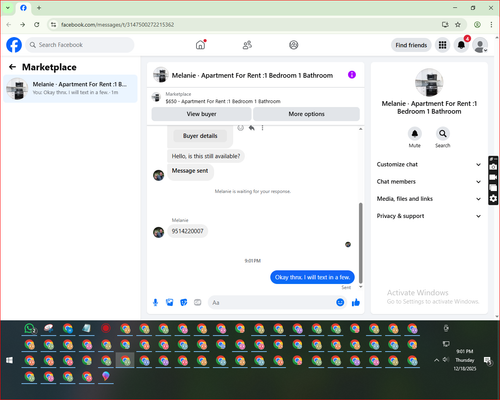Click the Chrome profile icon
500x400 pixels.
pos(477,25)
